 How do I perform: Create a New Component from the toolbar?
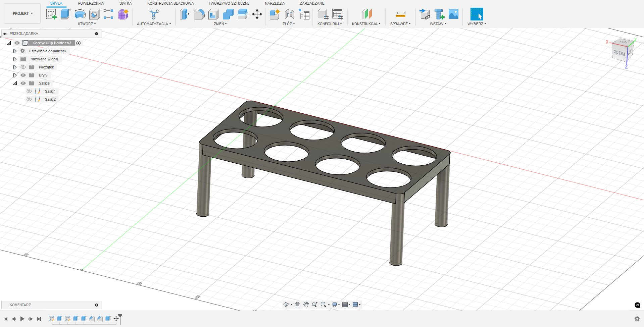275,14
